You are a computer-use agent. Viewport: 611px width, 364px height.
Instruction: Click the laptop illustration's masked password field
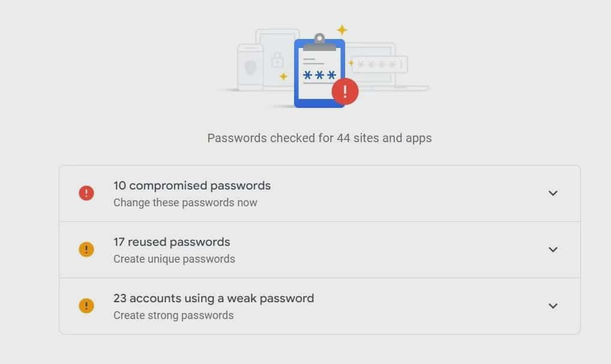(x=379, y=64)
